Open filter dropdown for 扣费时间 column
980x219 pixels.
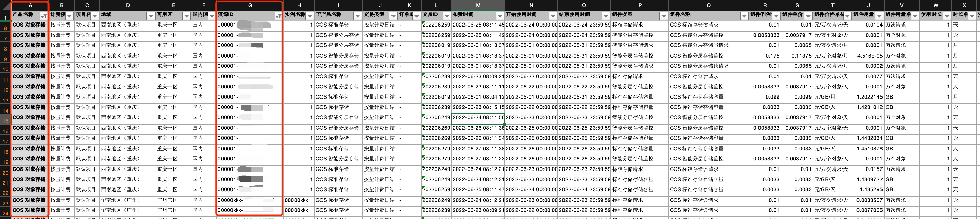tap(500, 16)
